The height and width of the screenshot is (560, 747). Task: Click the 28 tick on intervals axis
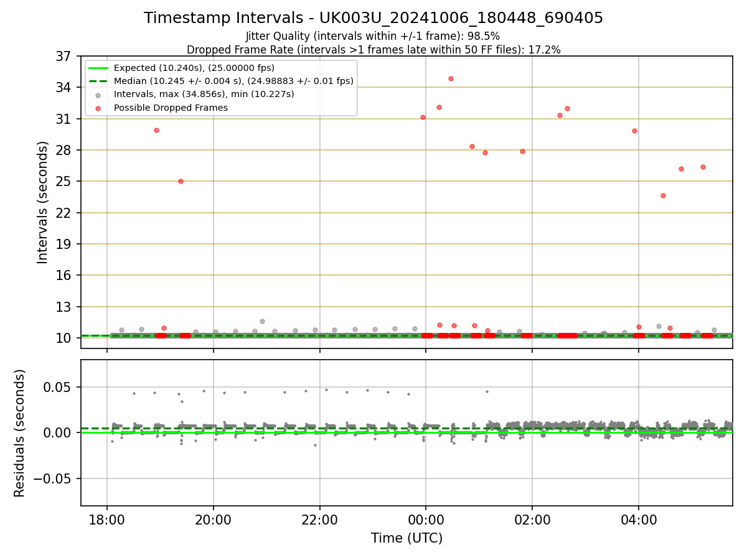65,150
